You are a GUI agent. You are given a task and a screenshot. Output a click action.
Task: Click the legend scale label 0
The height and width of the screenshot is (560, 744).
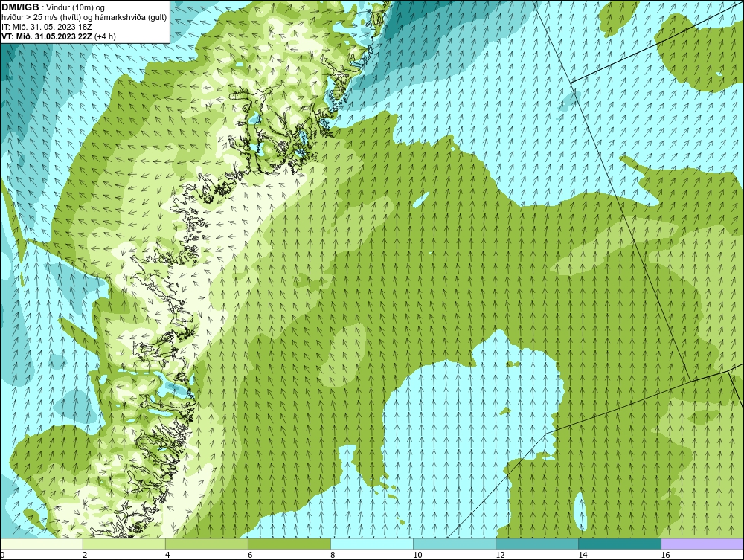pyautogui.click(x=2, y=555)
